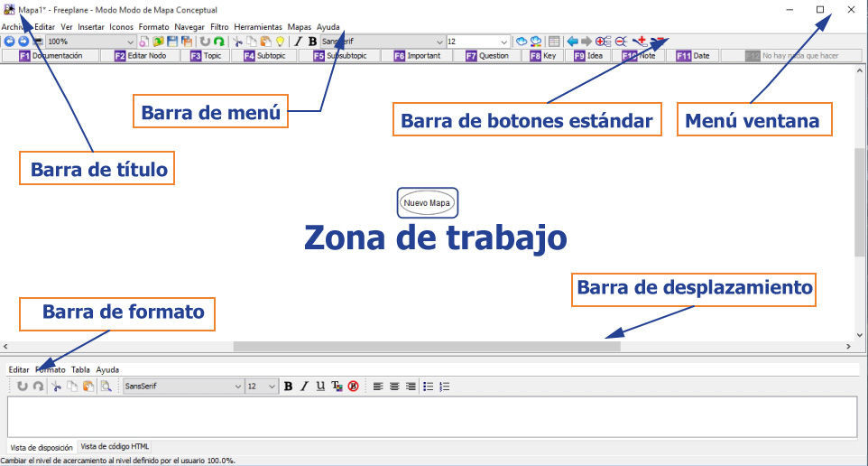Click the red text color icon in note editor
Screen dimensions: 868x466
click(x=337, y=387)
